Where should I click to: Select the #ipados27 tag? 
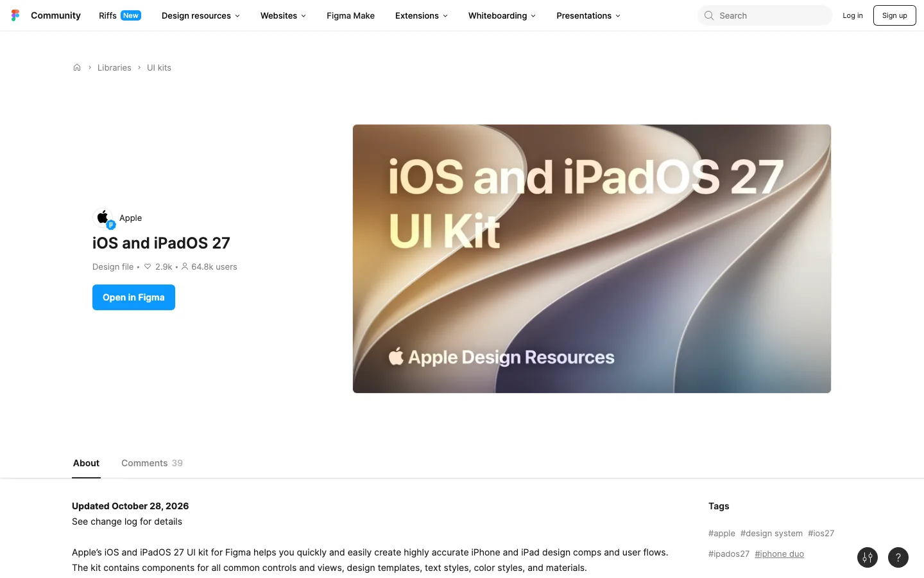coord(729,554)
